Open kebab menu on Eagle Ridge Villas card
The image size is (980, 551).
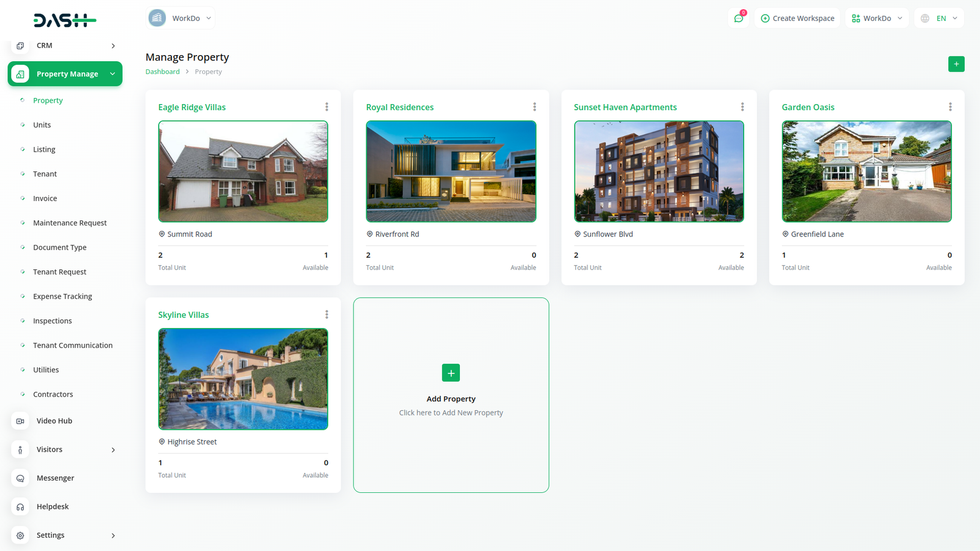click(x=326, y=107)
